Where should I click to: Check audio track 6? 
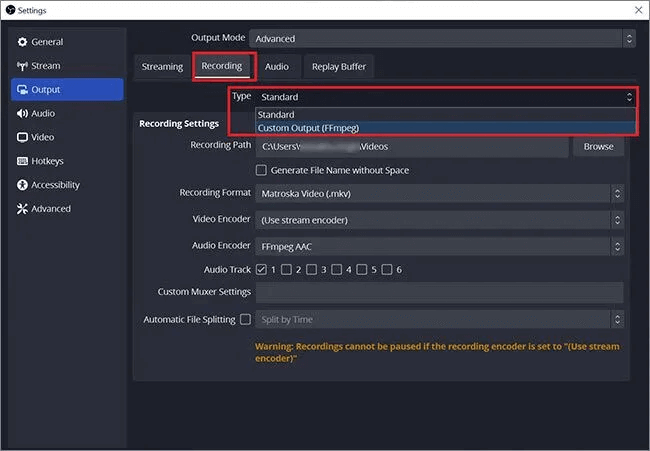click(x=387, y=270)
